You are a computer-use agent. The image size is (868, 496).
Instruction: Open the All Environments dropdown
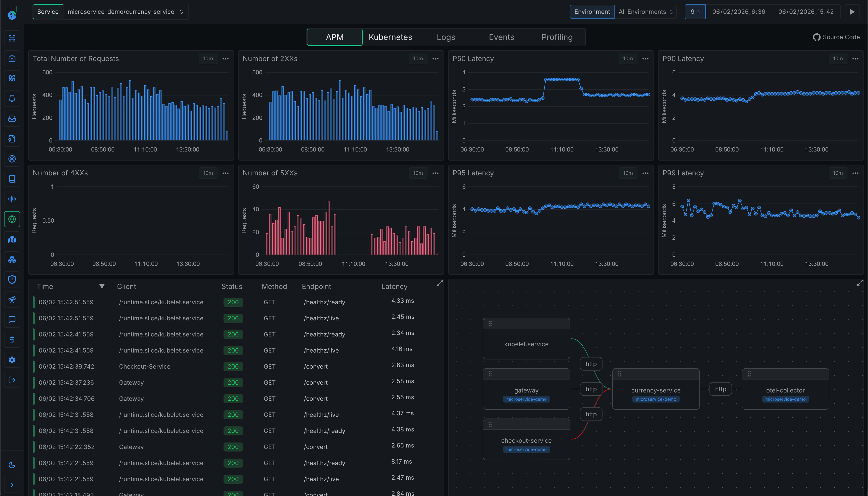point(645,11)
